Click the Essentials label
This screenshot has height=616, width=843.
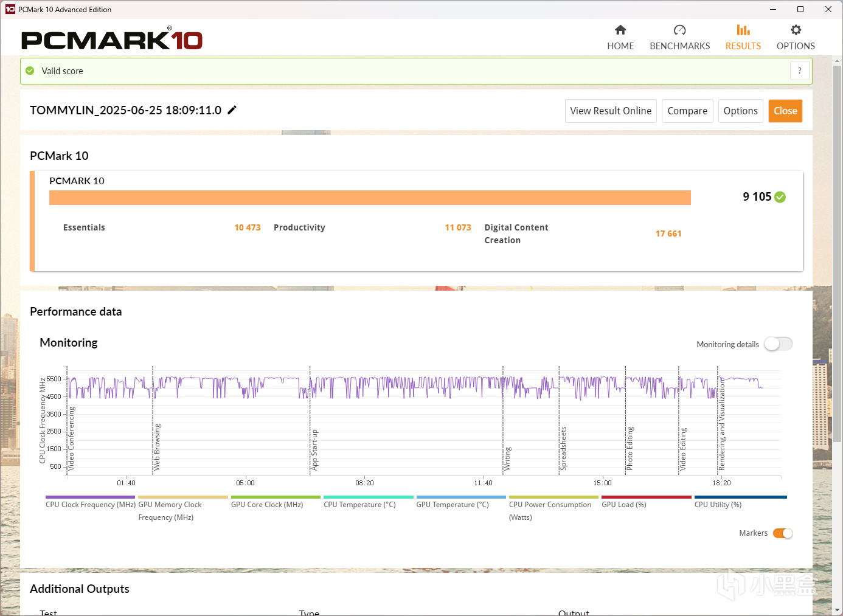click(x=84, y=227)
